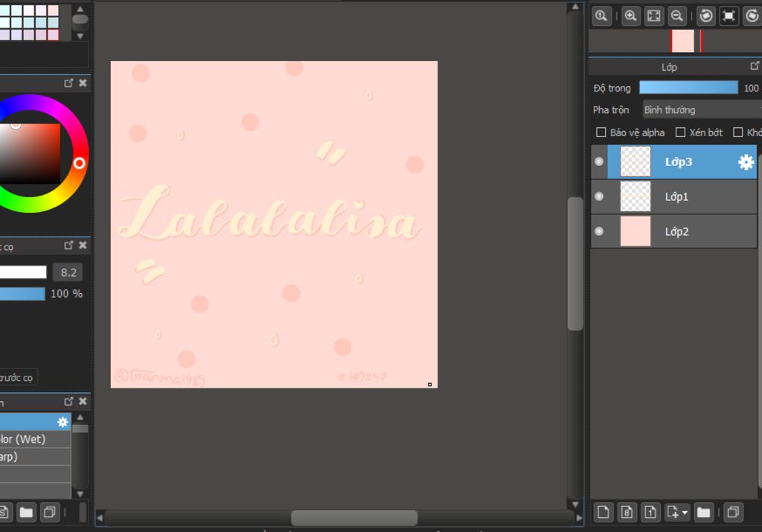Pick a shade in the saturation square

[x=30, y=153]
